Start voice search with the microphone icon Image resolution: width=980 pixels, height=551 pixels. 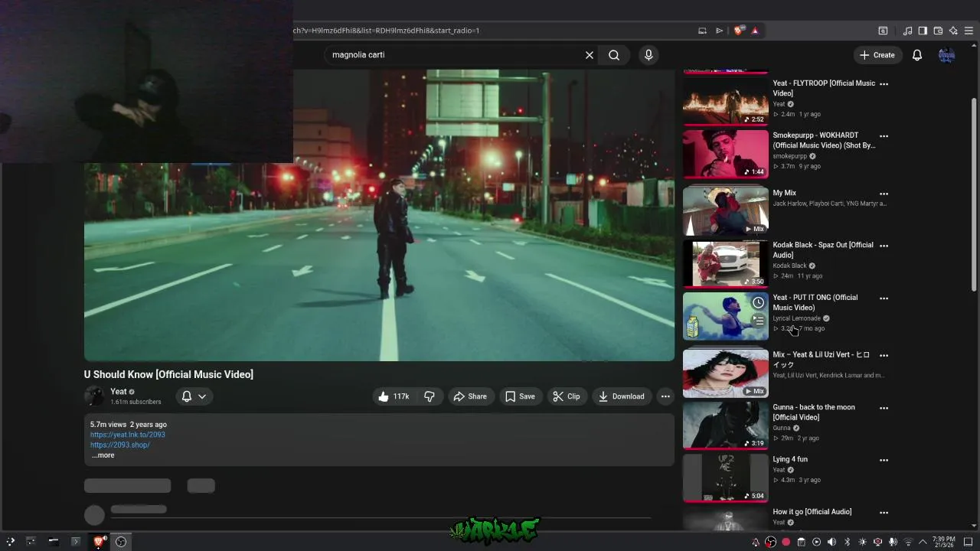[x=648, y=55]
